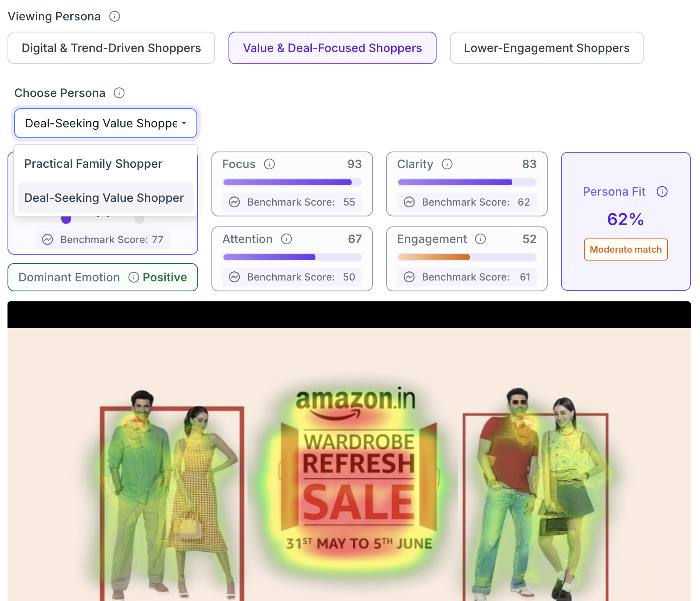Select Digital & Trend-Driven Shoppers persona group
The image size is (700, 601).
[111, 48]
